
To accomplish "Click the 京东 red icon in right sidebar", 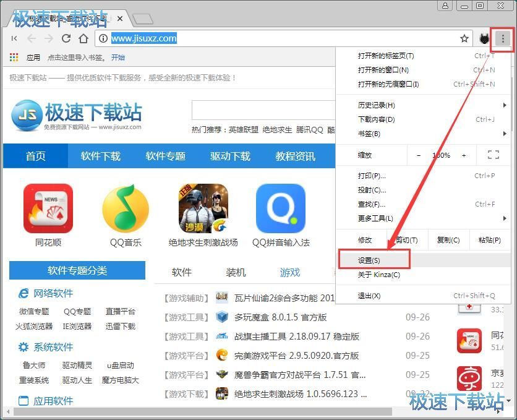I will (x=469, y=379).
